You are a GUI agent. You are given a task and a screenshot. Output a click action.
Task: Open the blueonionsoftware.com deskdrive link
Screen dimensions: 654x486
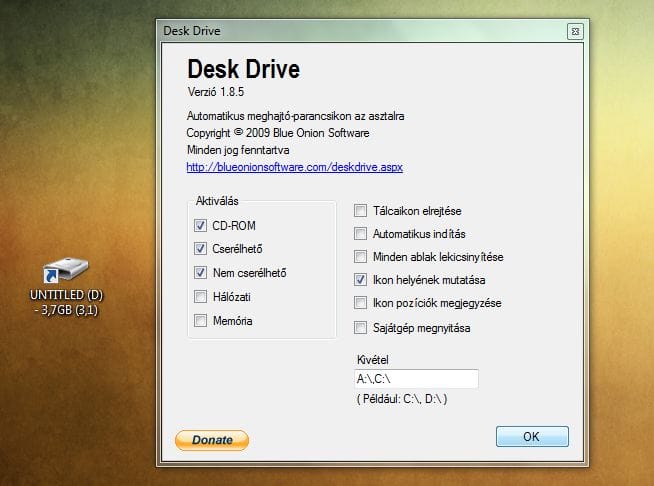[294, 167]
